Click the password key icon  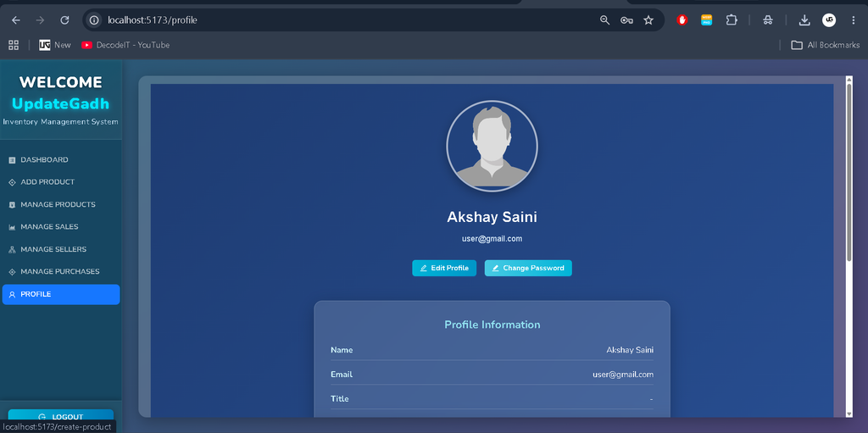click(626, 20)
